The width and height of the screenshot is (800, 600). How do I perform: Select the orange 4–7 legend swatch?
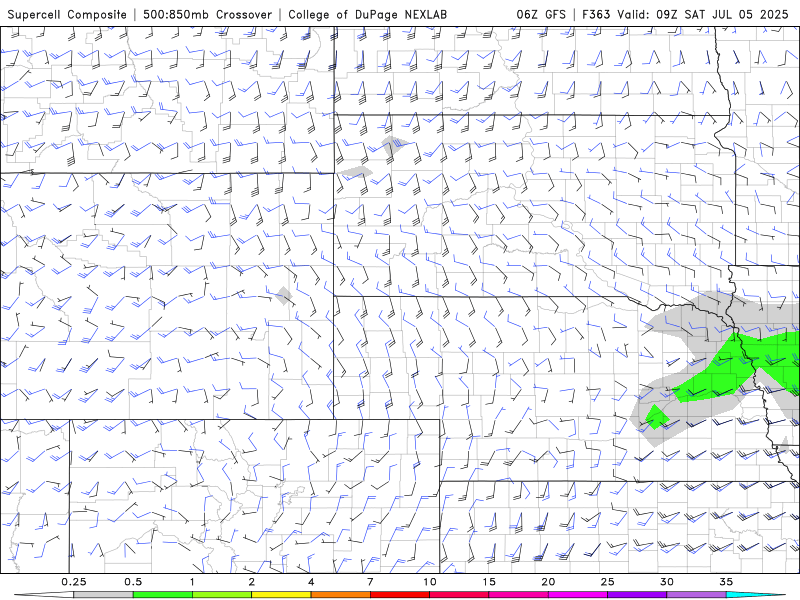pos(340,595)
